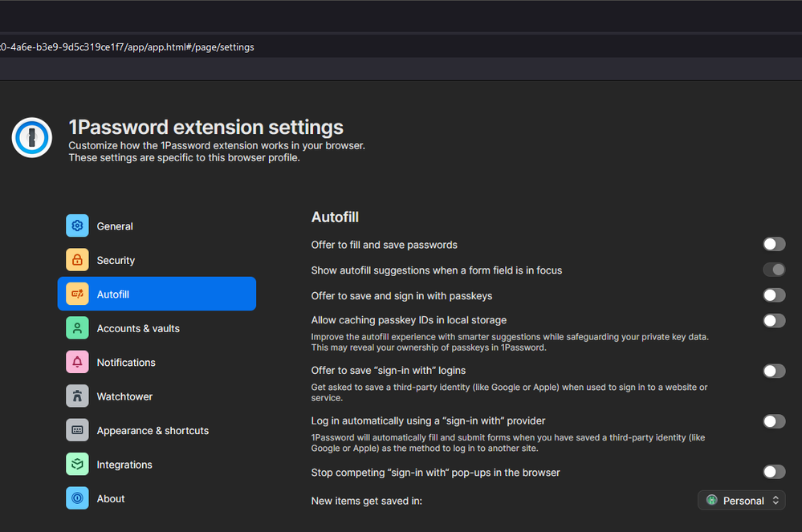Click the Security padlock icon
The image size is (802, 532).
point(77,260)
